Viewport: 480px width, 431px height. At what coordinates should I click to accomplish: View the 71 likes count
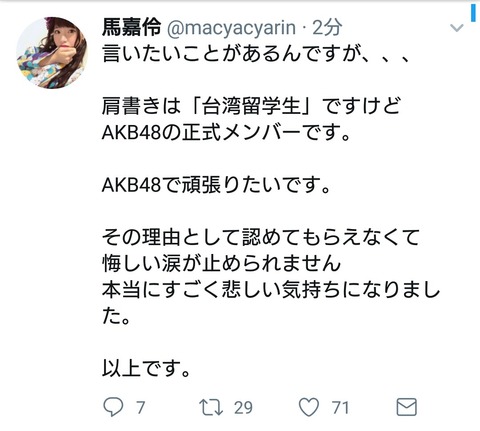340,408
